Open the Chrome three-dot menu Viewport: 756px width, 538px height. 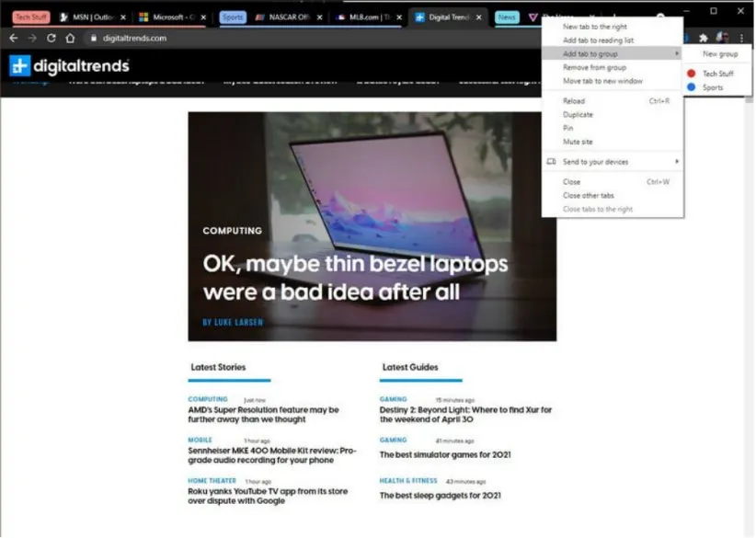click(x=742, y=38)
